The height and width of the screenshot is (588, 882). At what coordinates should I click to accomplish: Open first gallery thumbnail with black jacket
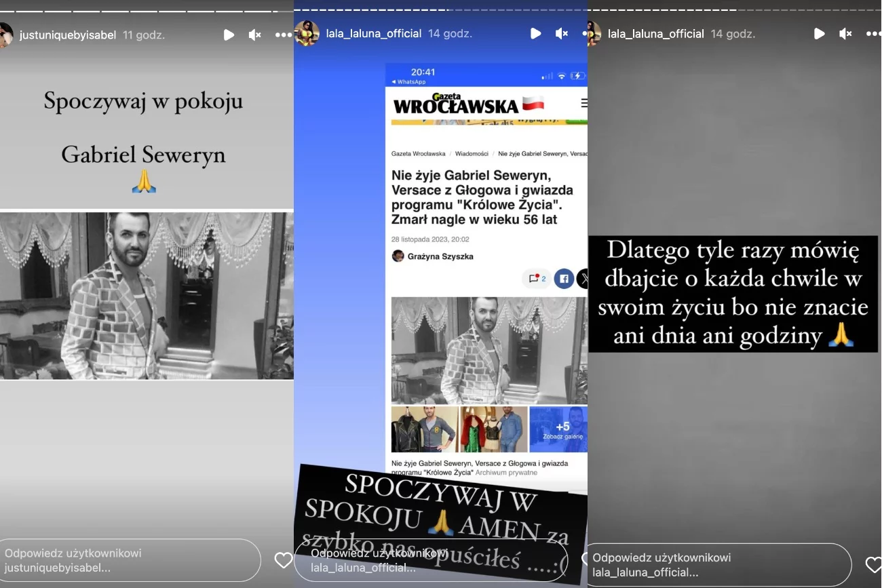424,429
